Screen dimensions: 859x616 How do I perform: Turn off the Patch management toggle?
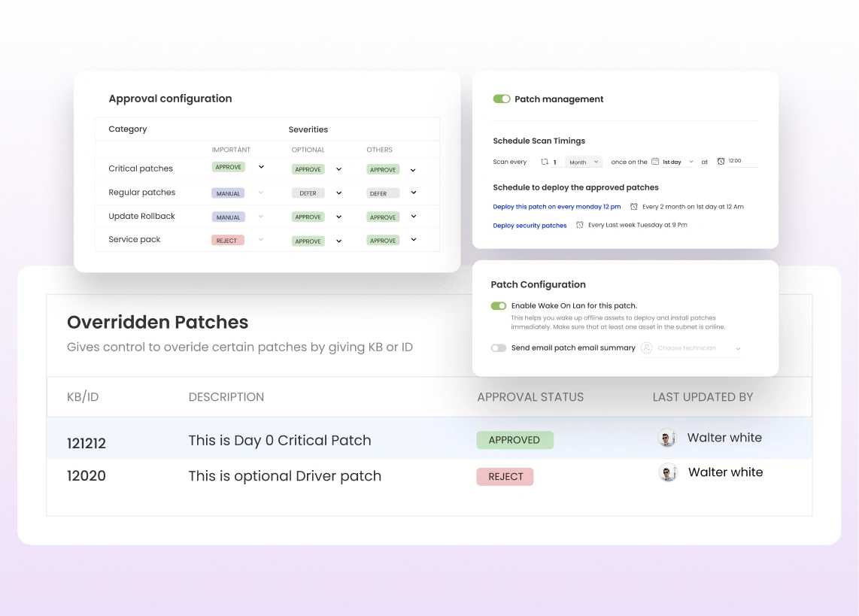click(x=502, y=99)
